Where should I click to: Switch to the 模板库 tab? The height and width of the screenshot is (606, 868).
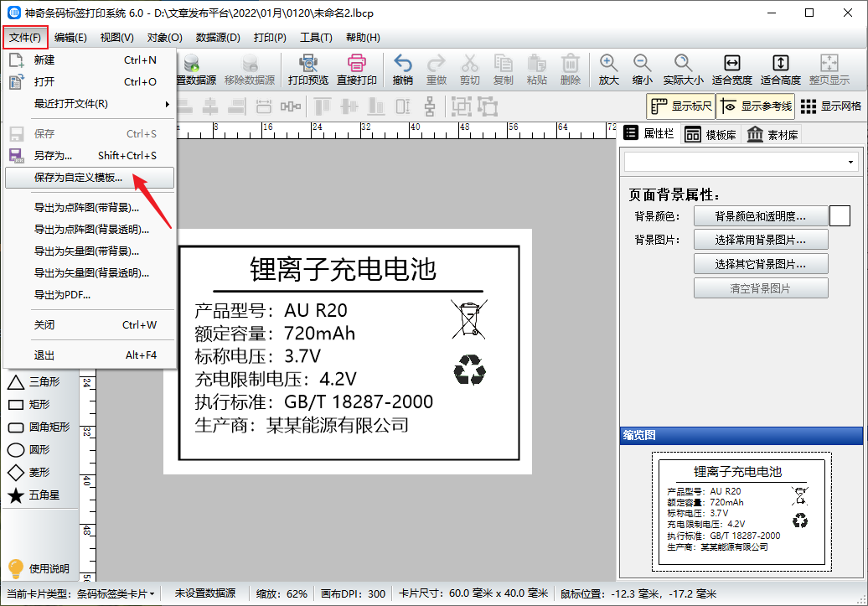710,135
